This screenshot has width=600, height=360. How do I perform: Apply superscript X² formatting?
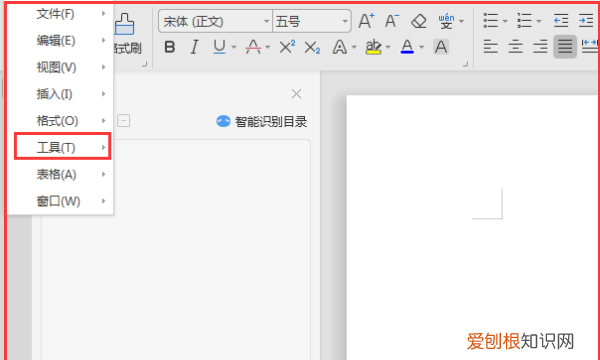pyautogui.click(x=287, y=47)
